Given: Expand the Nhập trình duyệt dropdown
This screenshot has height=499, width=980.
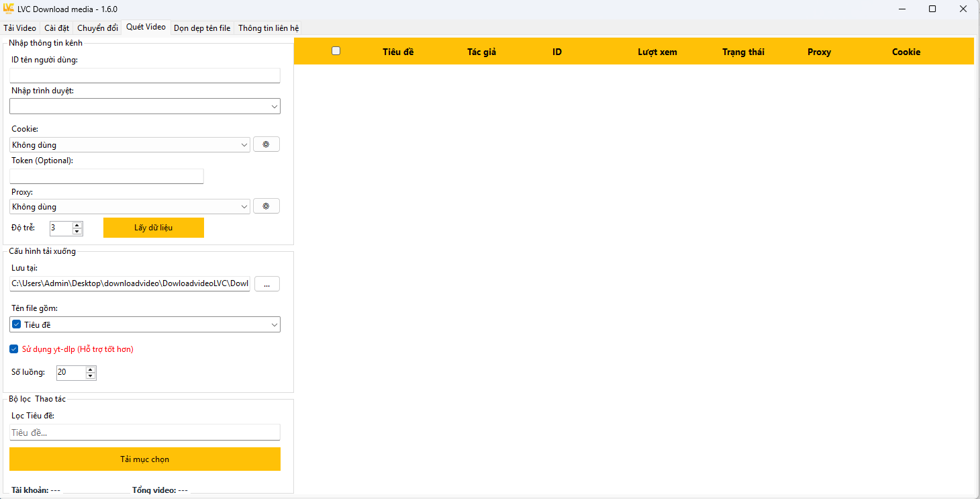Looking at the screenshot, I should 275,106.
